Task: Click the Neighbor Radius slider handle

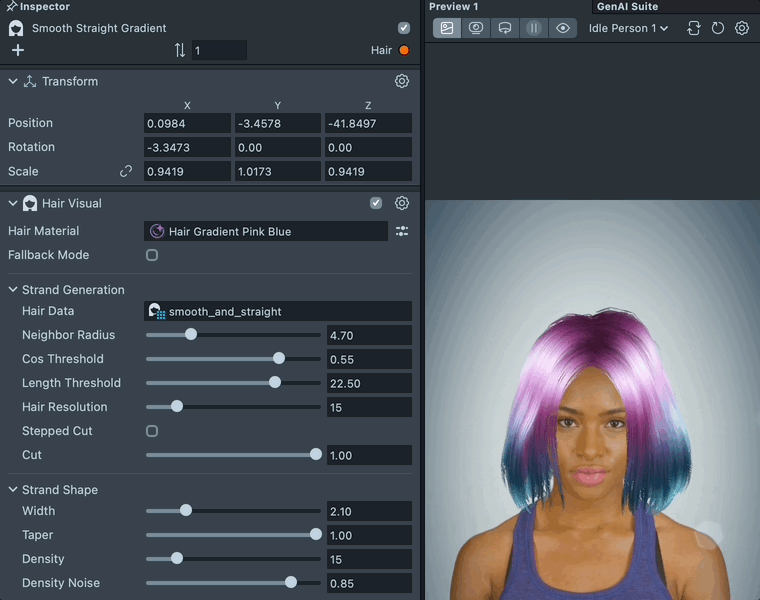Action: (x=191, y=335)
